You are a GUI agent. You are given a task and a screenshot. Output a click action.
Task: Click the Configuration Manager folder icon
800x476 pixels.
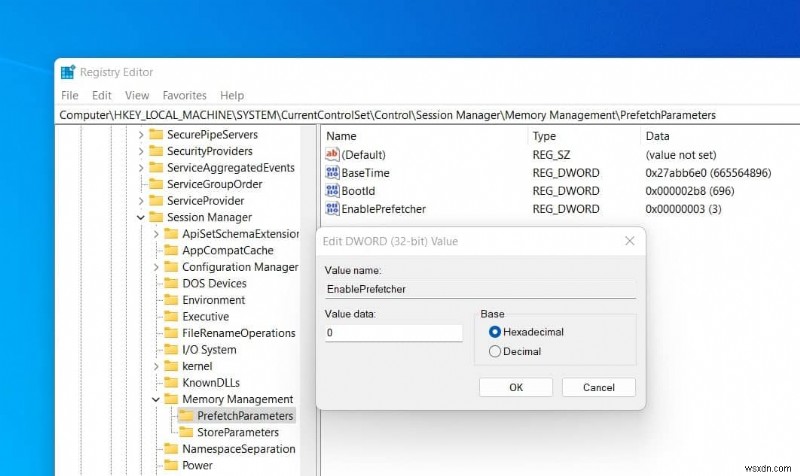point(171,267)
